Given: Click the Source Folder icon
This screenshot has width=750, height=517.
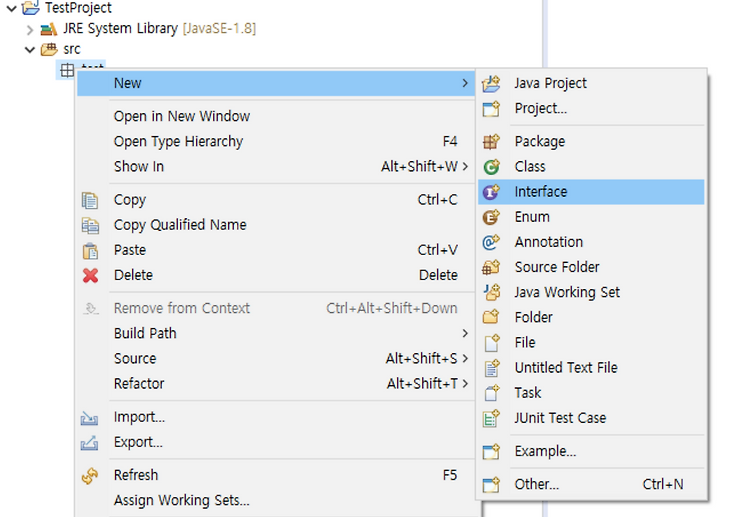Looking at the screenshot, I should coord(491,267).
